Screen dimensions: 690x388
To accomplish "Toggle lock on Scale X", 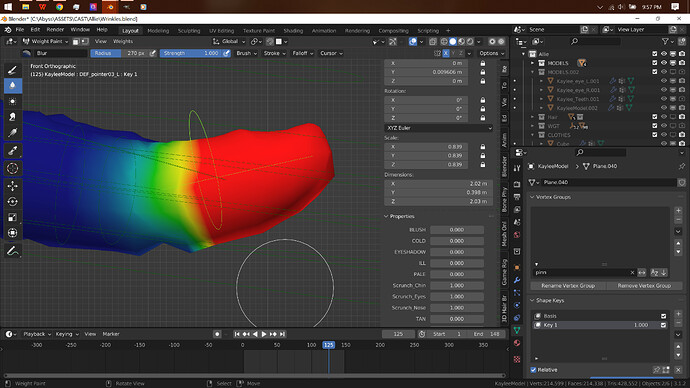I will [483, 146].
